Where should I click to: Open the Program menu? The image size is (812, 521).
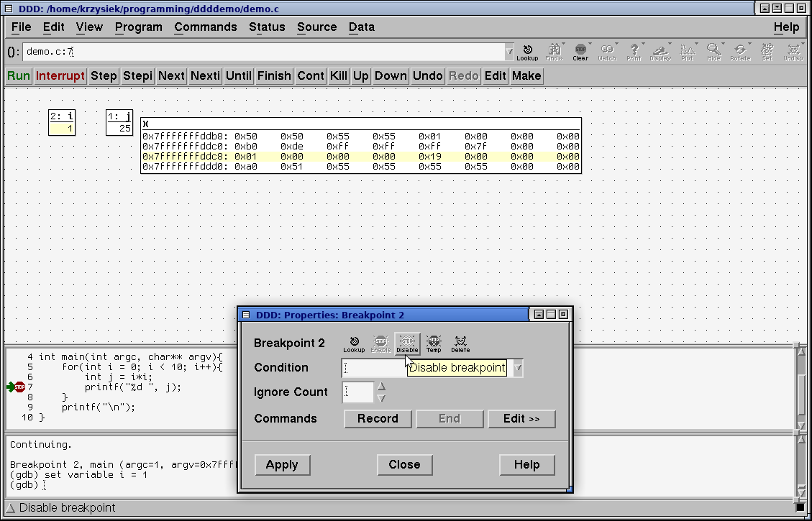click(x=138, y=27)
